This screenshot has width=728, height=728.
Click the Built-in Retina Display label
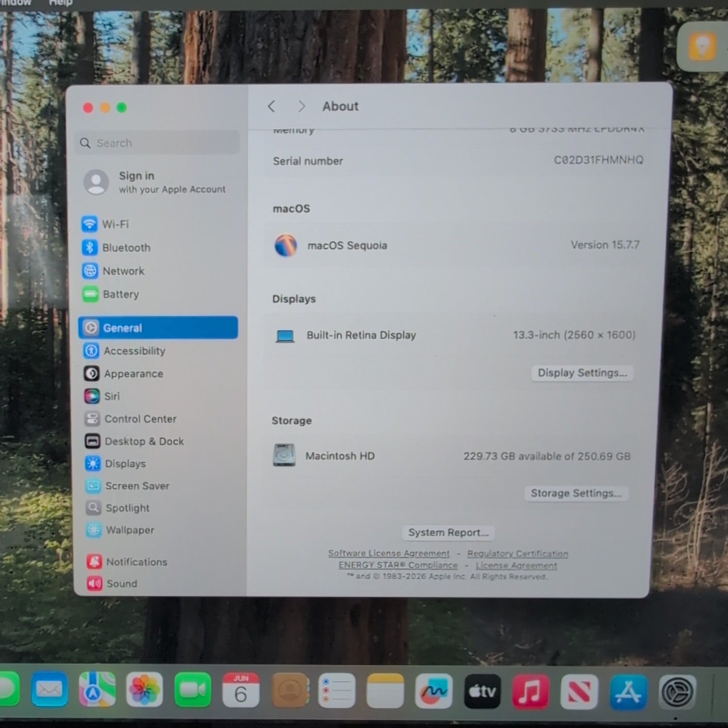(362, 335)
